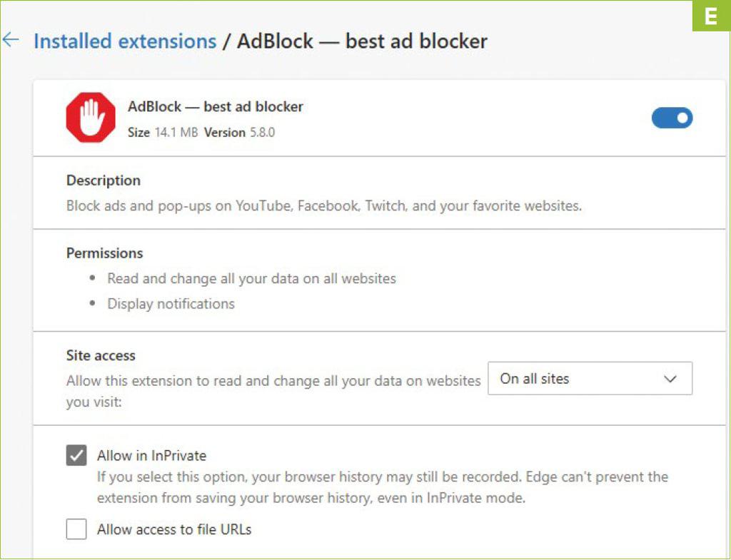Image resolution: width=731 pixels, height=560 pixels.
Task: Click the Display notifications permission item
Action: (x=171, y=304)
